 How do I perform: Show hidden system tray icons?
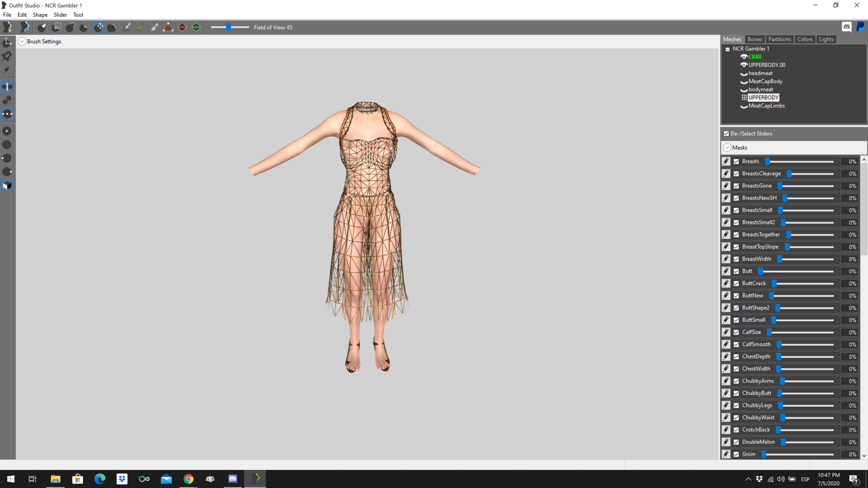coord(748,479)
